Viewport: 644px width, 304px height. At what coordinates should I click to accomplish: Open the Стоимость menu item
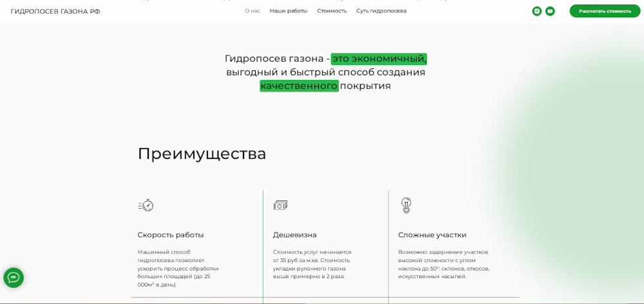click(332, 11)
